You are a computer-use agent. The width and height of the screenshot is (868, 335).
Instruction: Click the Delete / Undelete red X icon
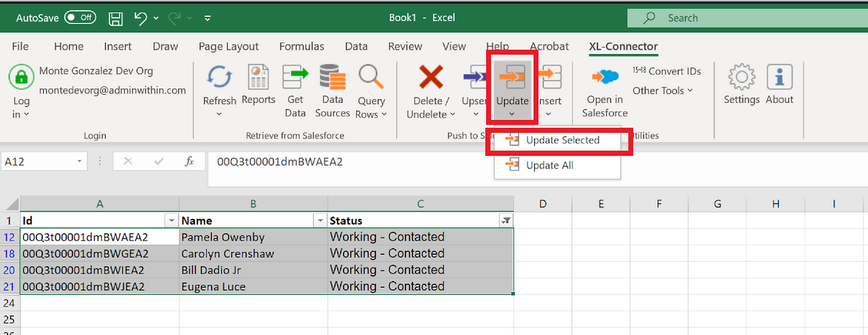pyautogui.click(x=431, y=77)
